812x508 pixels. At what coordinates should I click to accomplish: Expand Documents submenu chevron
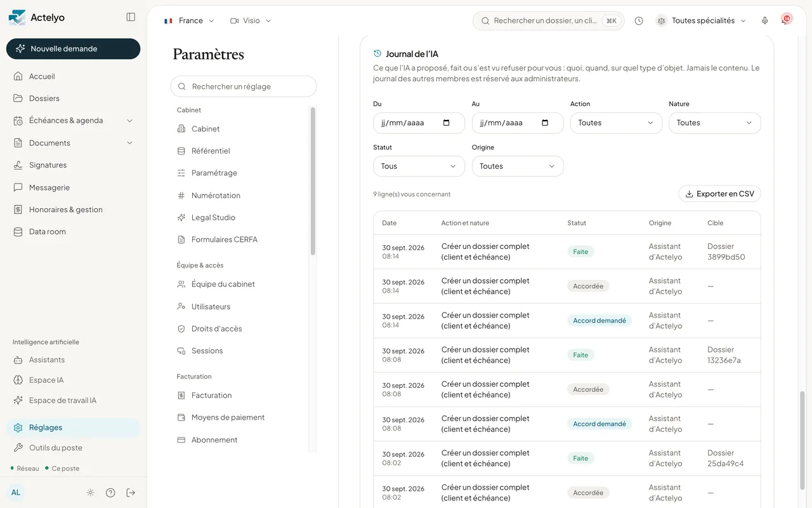click(x=130, y=143)
